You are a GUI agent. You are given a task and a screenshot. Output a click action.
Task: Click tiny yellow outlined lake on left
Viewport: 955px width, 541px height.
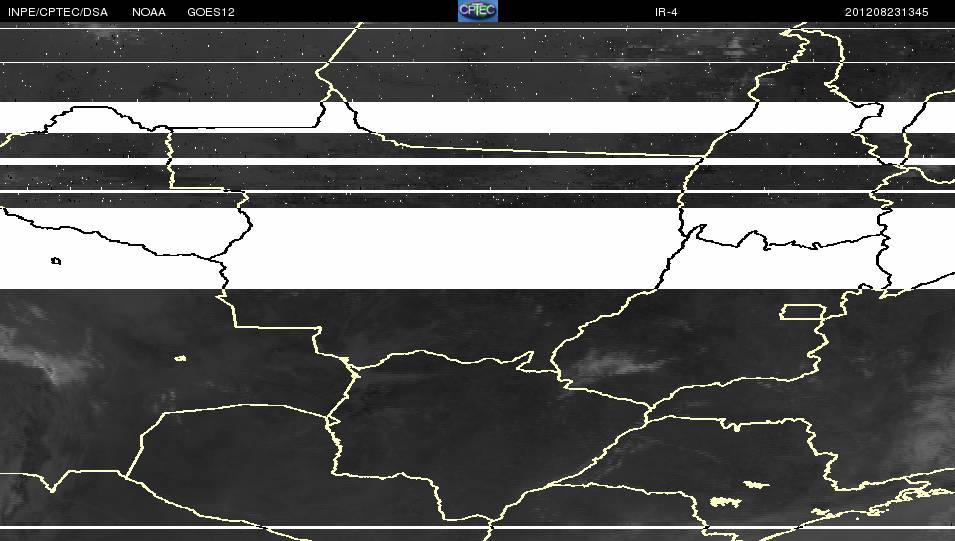coord(180,358)
